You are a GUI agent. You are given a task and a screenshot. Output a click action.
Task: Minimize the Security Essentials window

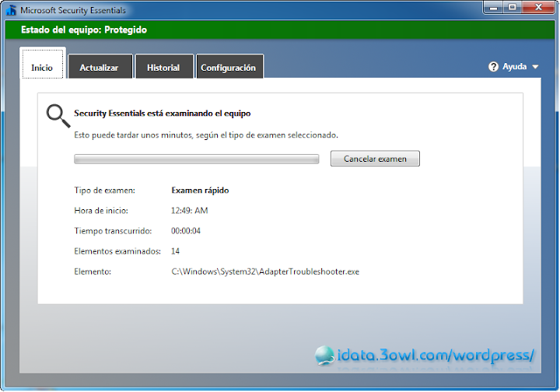(x=493, y=8)
